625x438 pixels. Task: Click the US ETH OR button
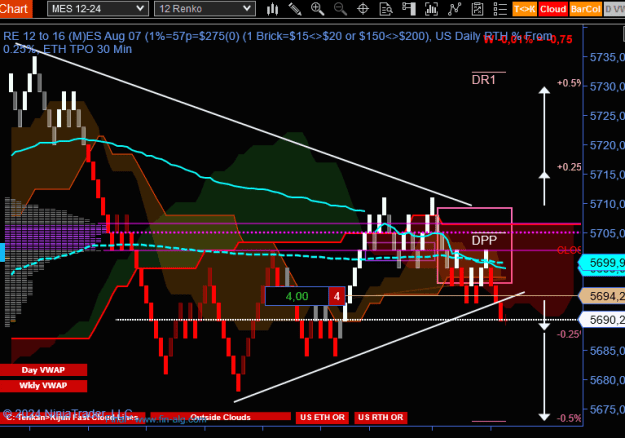click(322, 417)
